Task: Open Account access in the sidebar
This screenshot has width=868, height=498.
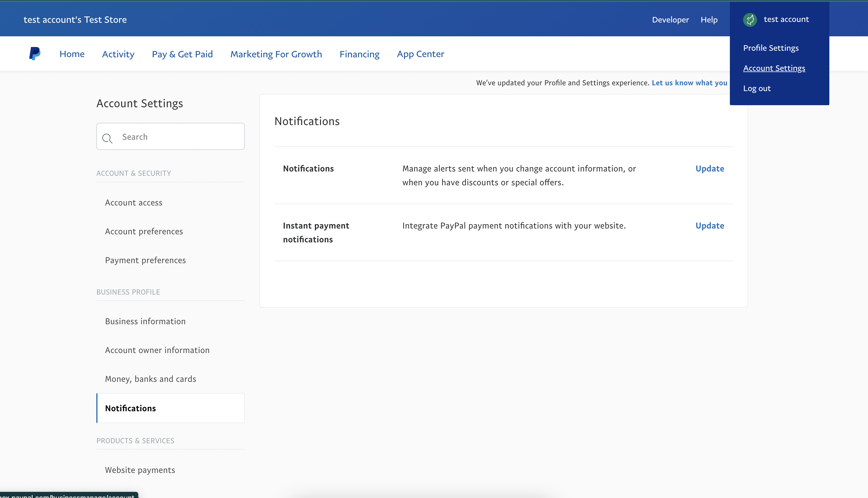Action: (x=134, y=203)
